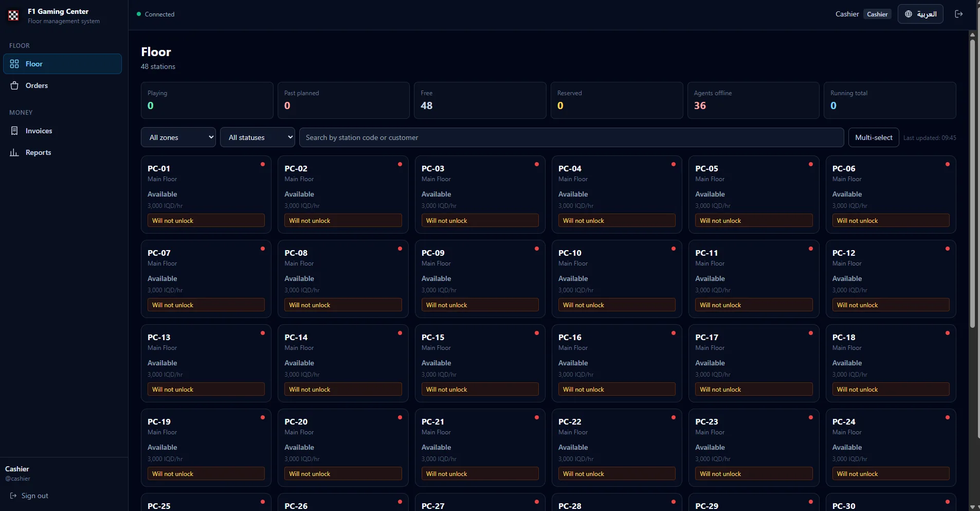Click the Last updated 09:45 text
Viewport: 980px width, 511px height.
tap(930, 138)
